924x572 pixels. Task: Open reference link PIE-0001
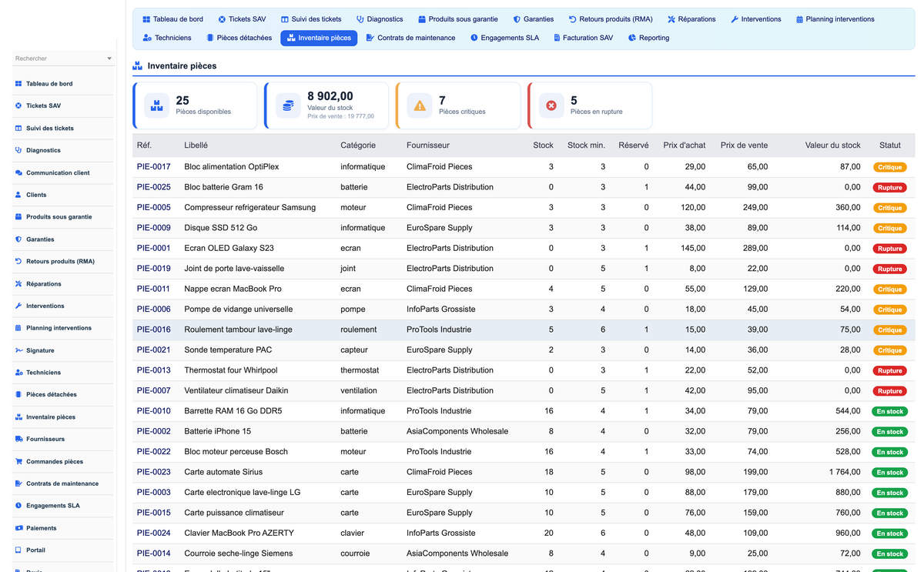click(154, 248)
